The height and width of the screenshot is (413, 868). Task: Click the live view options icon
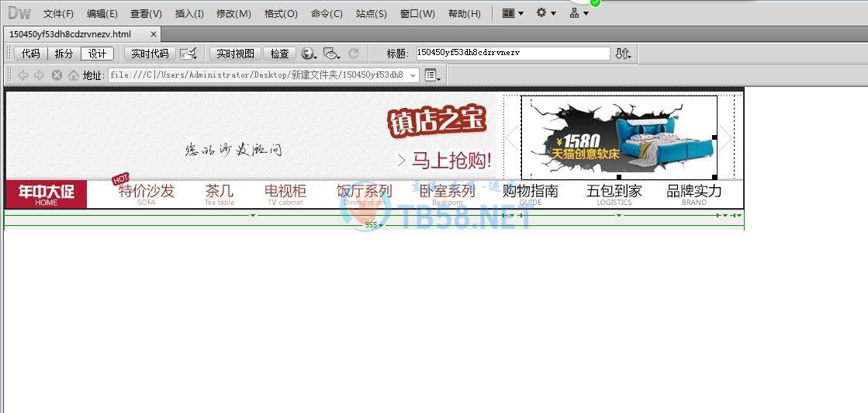(x=432, y=75)
